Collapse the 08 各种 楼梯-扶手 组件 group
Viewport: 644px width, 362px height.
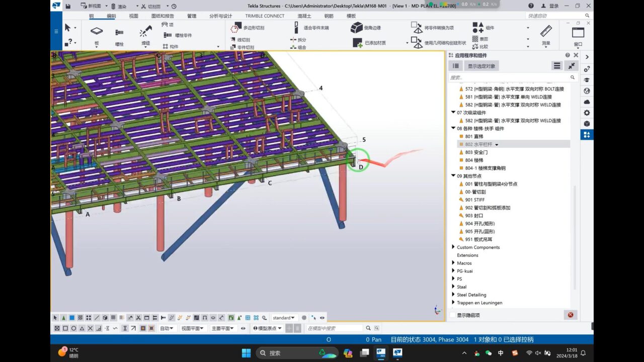453,128
